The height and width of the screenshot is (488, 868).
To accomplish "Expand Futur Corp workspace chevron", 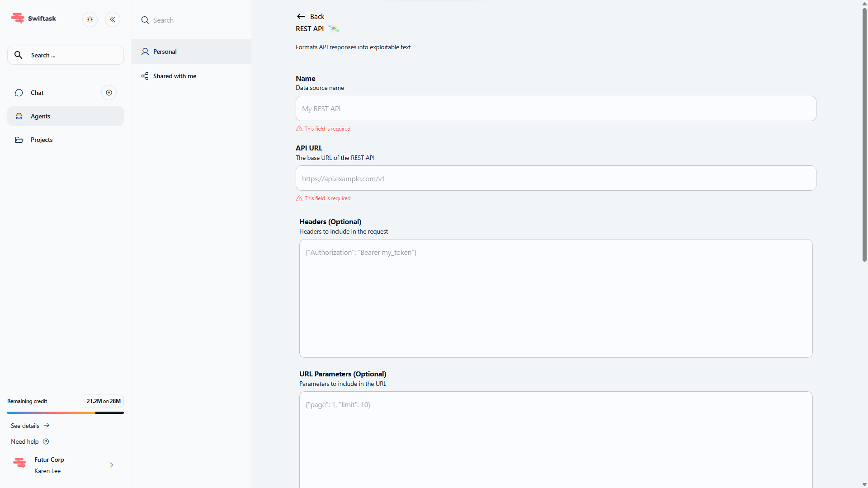I will 111,465.
